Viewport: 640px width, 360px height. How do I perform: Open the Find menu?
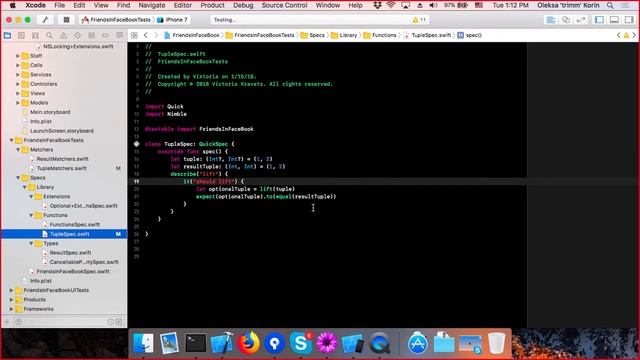coord(123,5)
